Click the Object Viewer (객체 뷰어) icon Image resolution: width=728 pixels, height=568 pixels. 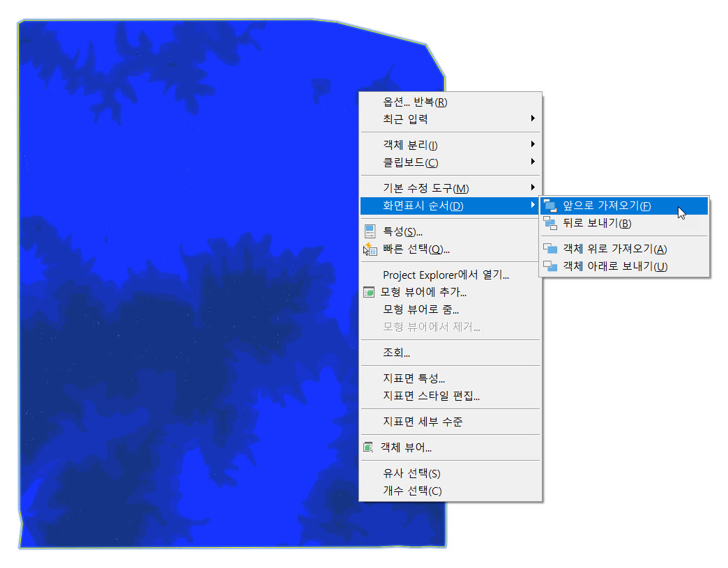click(x=370, y=447)
